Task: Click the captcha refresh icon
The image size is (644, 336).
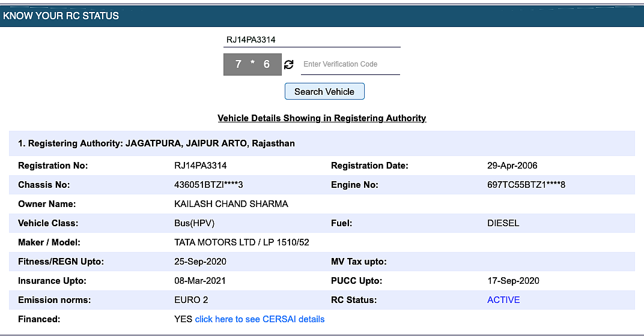Action: pyautogui.click(x=289, y=64)
